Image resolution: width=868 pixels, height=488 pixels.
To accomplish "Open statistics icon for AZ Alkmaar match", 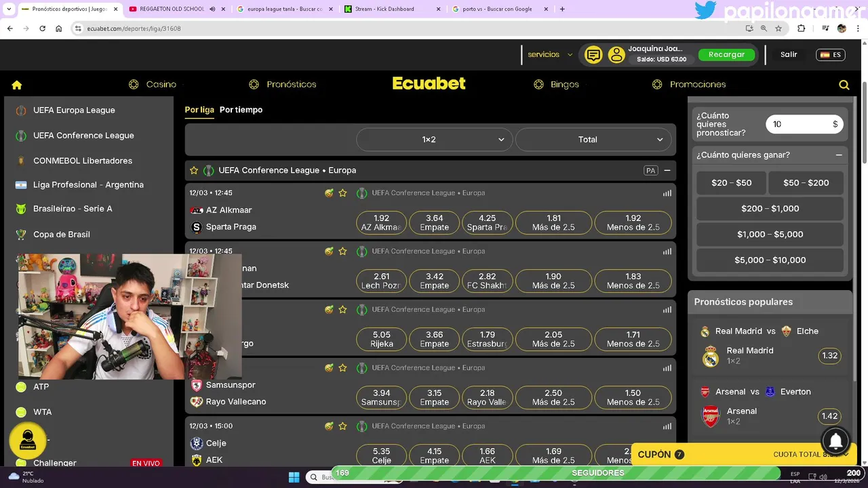I will pos(667,193).
